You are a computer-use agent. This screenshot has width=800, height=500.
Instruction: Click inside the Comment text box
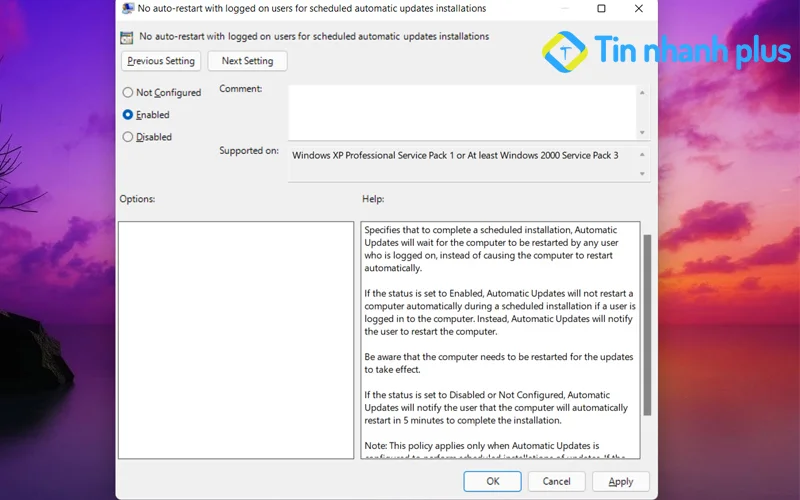pos(462,112)
